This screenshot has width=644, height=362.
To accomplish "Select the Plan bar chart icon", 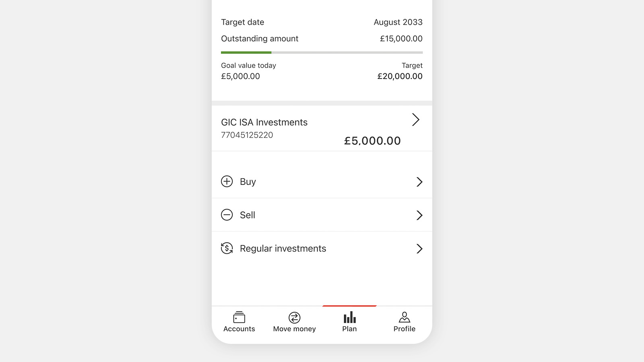I will pos(349,317).
